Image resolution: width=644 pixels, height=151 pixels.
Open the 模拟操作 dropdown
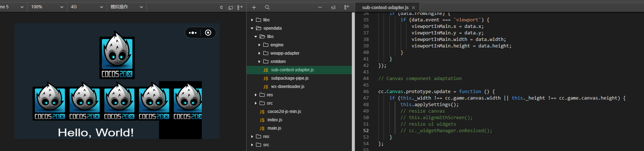(x=127, y=7)
